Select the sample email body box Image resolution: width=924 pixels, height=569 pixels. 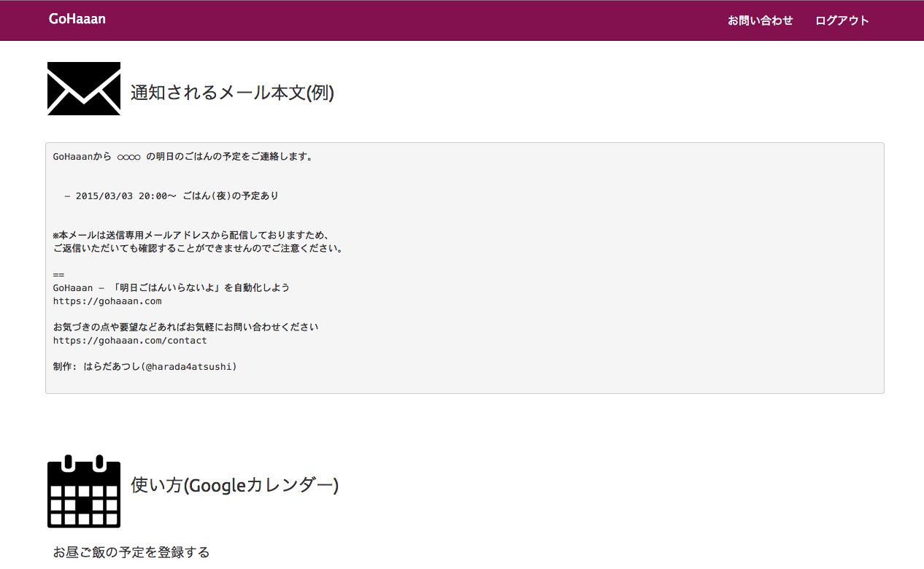[x=464, y=267]
